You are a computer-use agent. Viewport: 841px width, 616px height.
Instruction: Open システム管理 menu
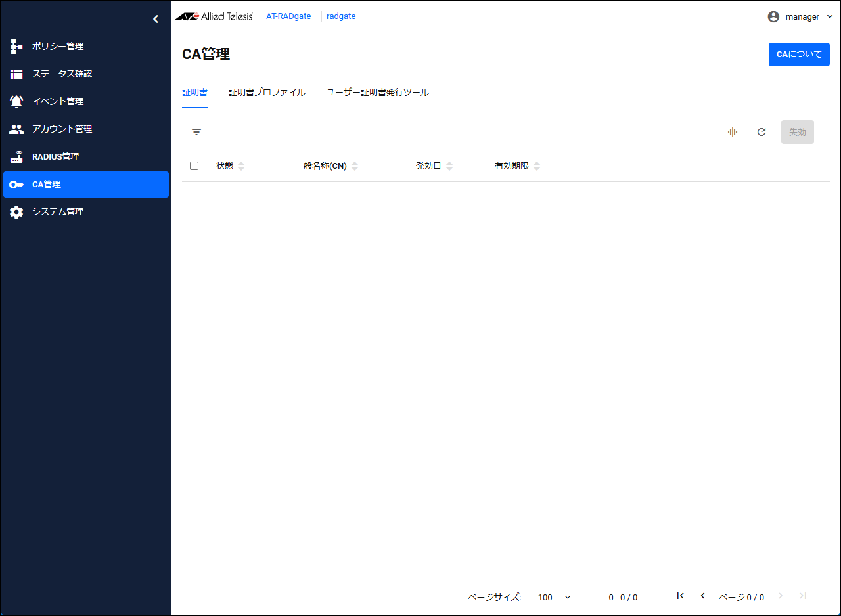pyautogui.click(x=86, y=211)
